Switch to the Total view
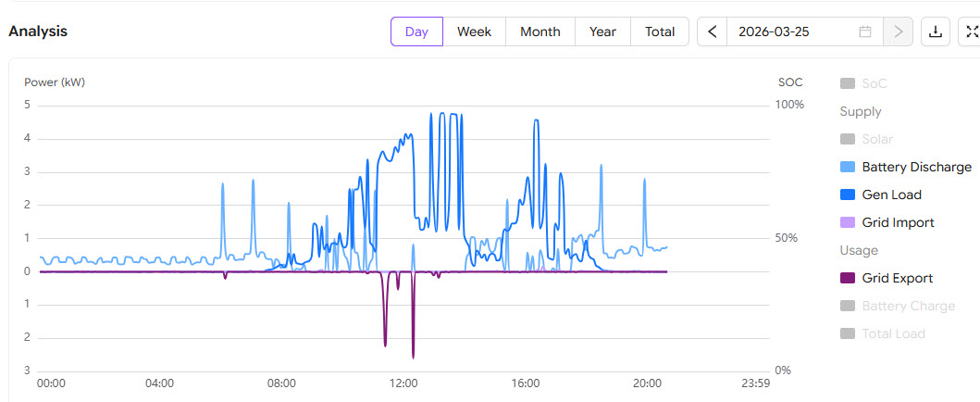 click(660, 31)
